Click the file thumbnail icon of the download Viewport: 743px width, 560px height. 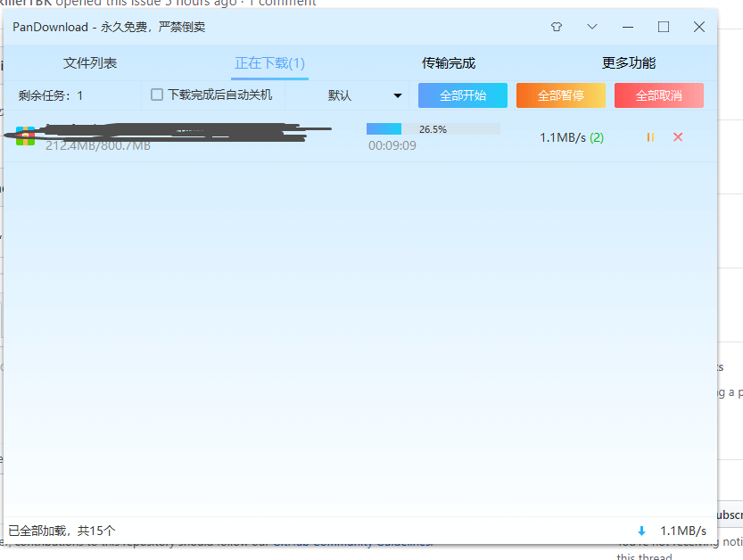point(24,137)
